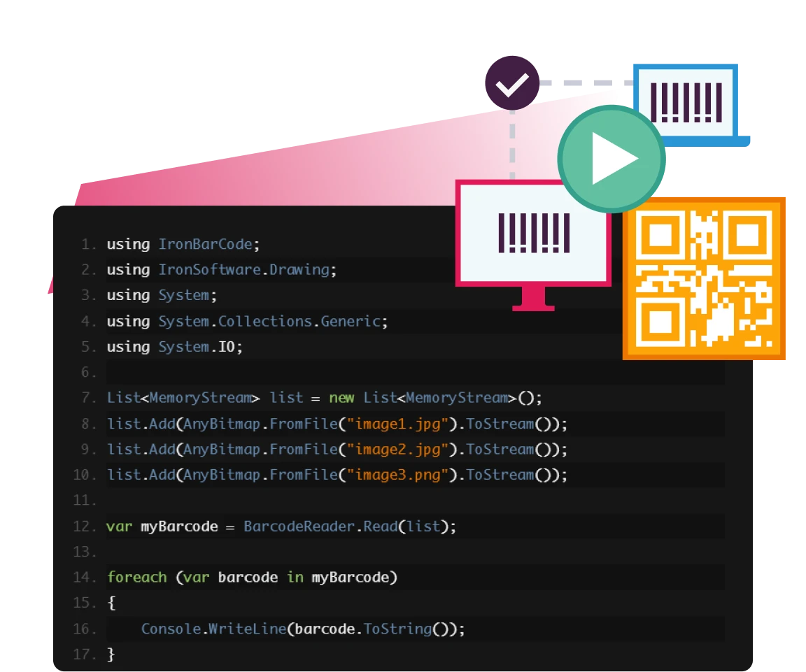
Task: Click the 'using IronSoftware.Drawing;' line
Action: (x=222, y=270)
